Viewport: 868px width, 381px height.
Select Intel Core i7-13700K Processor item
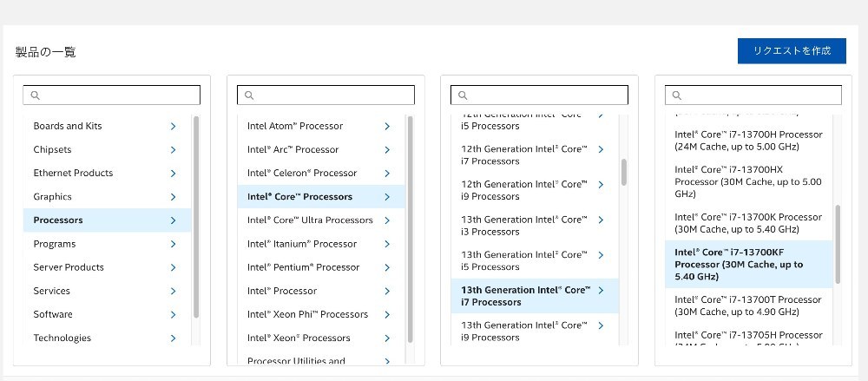point(748,223)
